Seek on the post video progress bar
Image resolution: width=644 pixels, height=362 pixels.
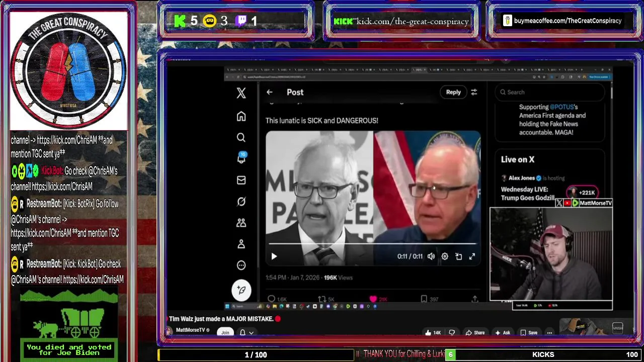(x=373, y=244)
